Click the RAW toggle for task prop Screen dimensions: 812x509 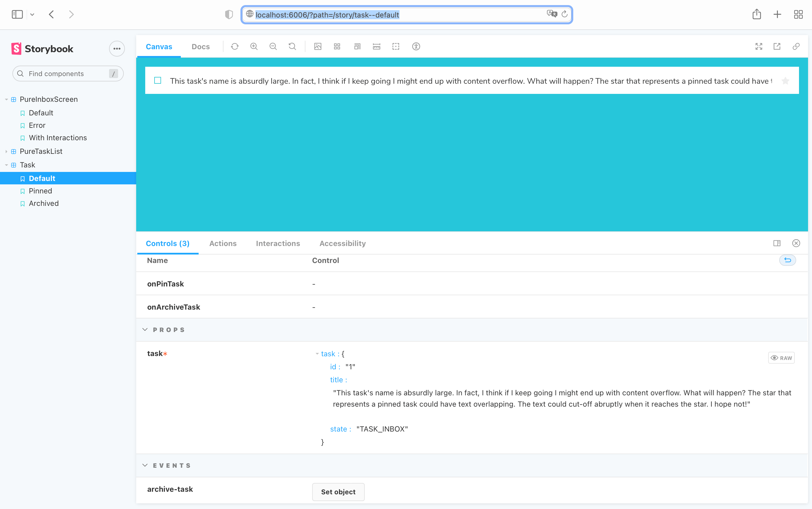click(x=781, y=357)
